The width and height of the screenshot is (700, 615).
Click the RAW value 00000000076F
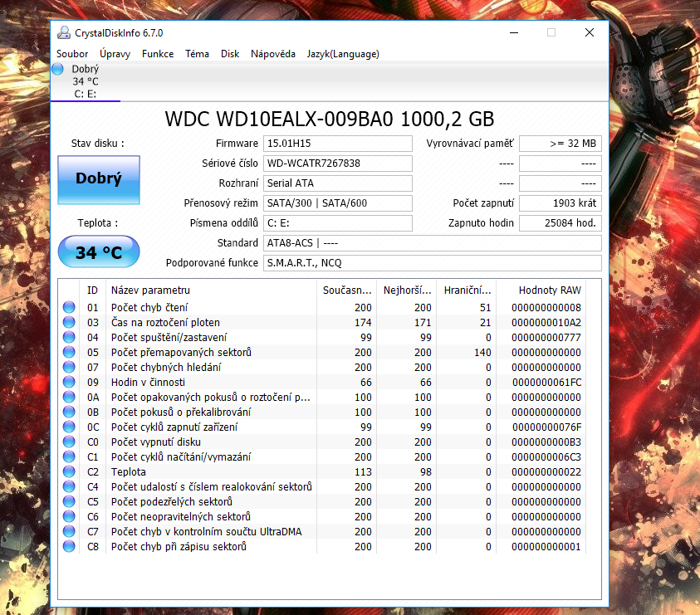tap(547, 427)
